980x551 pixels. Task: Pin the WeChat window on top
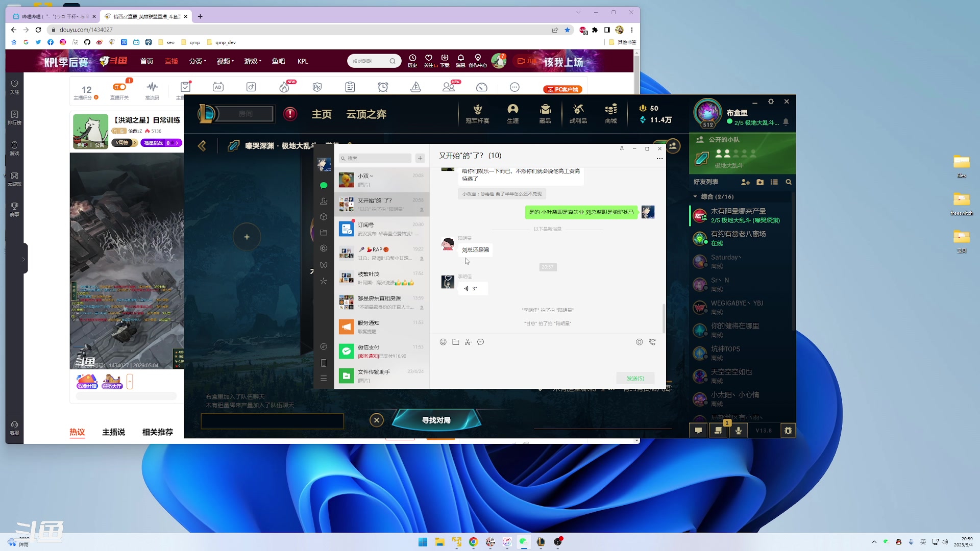tap(622, 148)
